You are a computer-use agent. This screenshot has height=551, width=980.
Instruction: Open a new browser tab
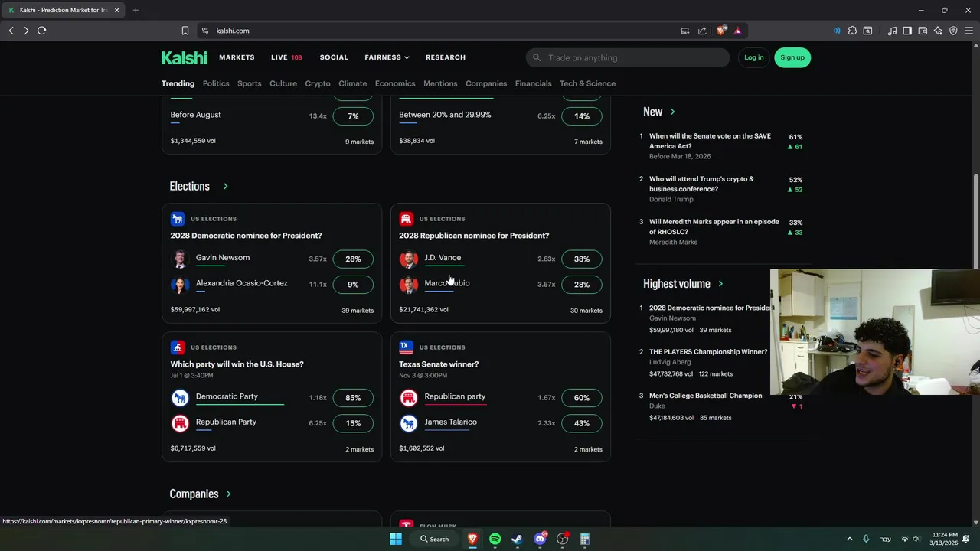click(136, 10)
